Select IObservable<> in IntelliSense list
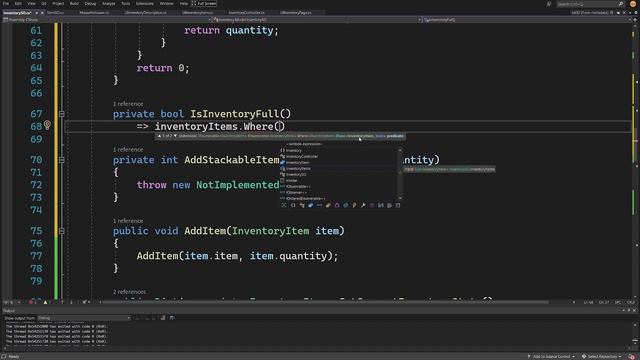 339,187
